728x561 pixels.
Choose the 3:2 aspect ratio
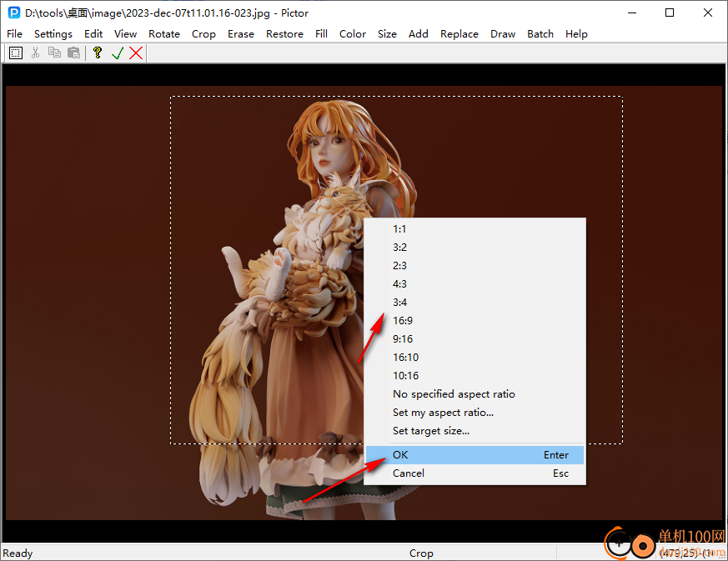pyautogui.click(x=474, y=248)
